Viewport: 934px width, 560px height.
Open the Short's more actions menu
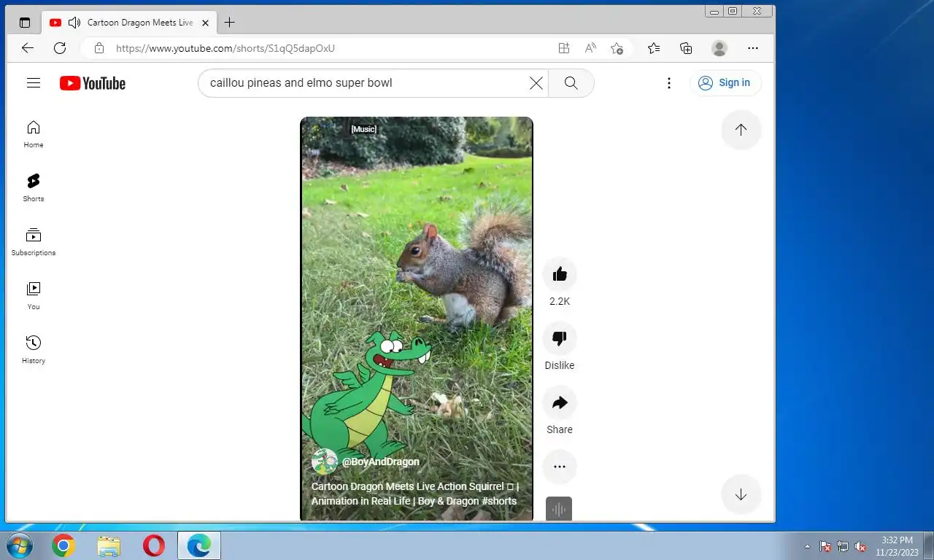(560, 467)
